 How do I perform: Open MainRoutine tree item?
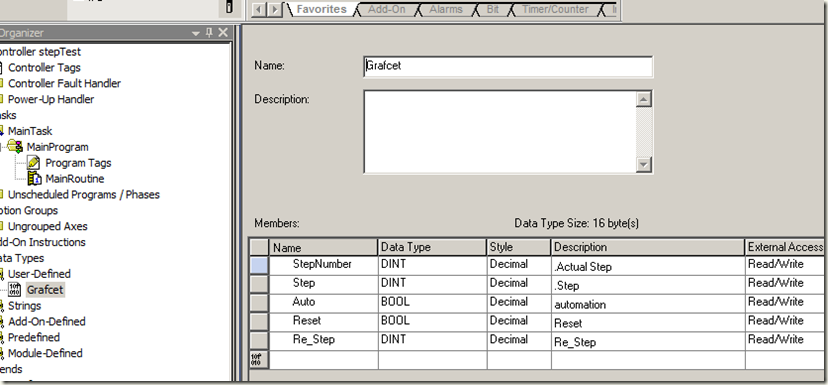[x=75, y=179]
